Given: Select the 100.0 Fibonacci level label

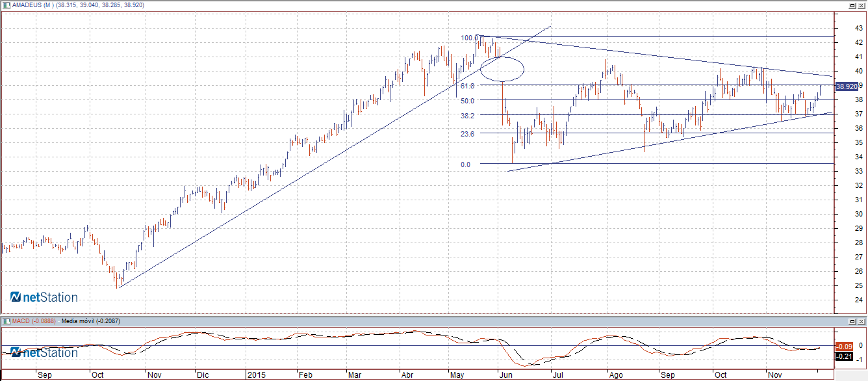Looking at the screenshot, I should (x=470, y=38).
